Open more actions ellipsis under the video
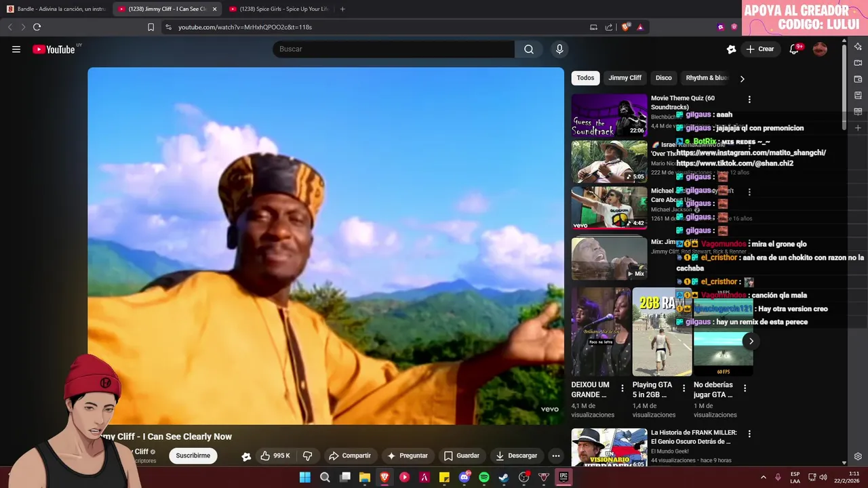Screen dimensions: 868x488 tap(556, 455)
